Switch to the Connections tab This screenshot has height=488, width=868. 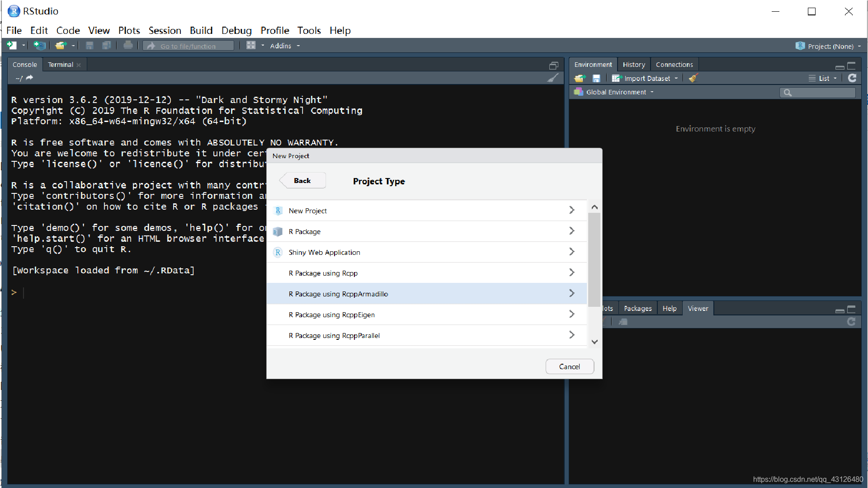pyautogui.click(x=674, y=65)
